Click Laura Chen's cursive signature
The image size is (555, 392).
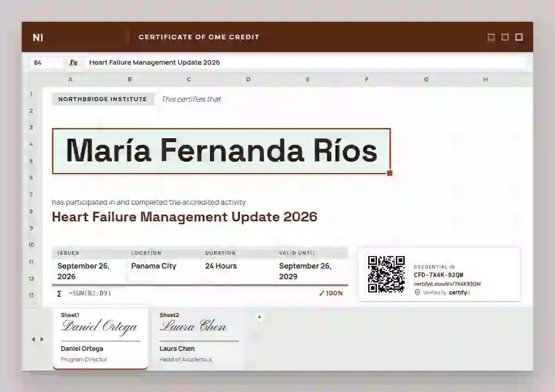tap(193, 326)
